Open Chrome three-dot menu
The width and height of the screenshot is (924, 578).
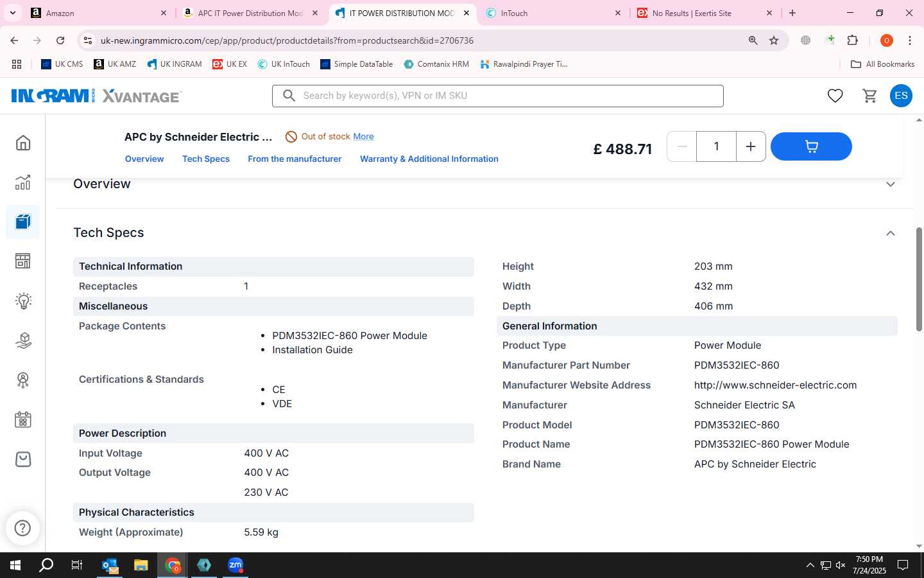coord(910,40)
